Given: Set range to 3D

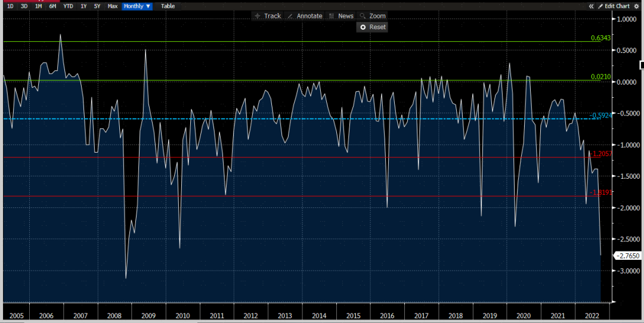Looking at the screenshot, I should 24,6.
